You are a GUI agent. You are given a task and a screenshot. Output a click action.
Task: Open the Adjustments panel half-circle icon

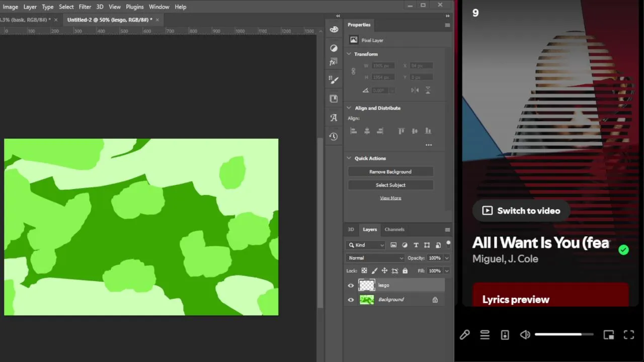[x=334, y=48]
